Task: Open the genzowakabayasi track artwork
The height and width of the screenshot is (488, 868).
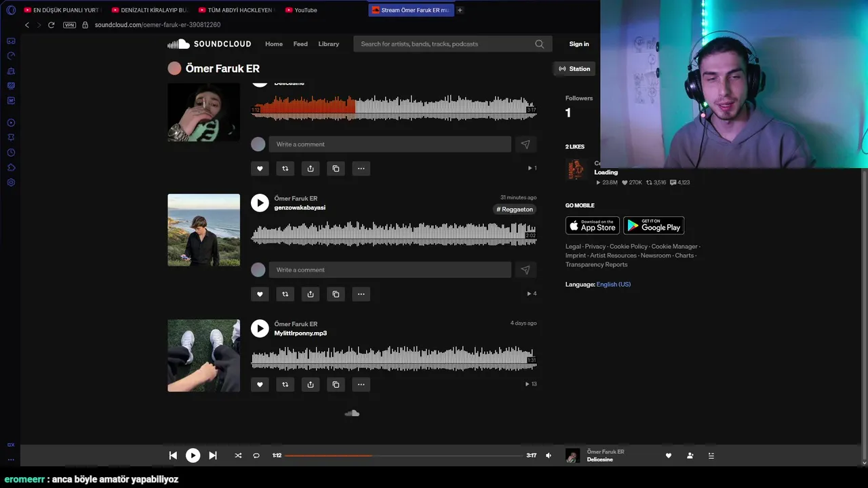Action: (203, 230)
